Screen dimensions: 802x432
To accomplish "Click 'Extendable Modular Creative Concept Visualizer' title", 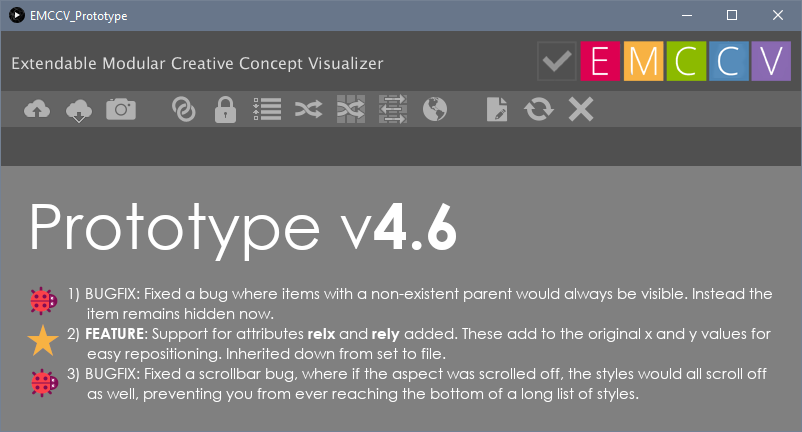I will [x=197, y=63].
